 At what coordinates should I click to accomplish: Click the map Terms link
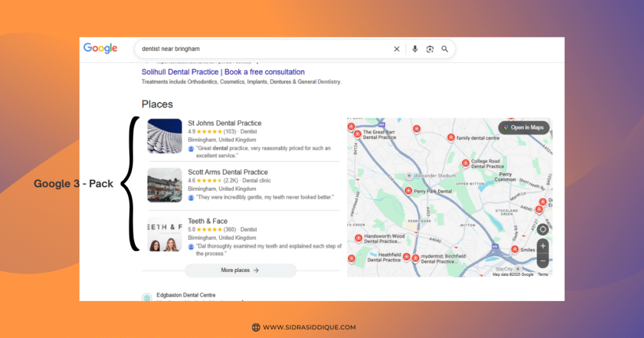[543, 275]
